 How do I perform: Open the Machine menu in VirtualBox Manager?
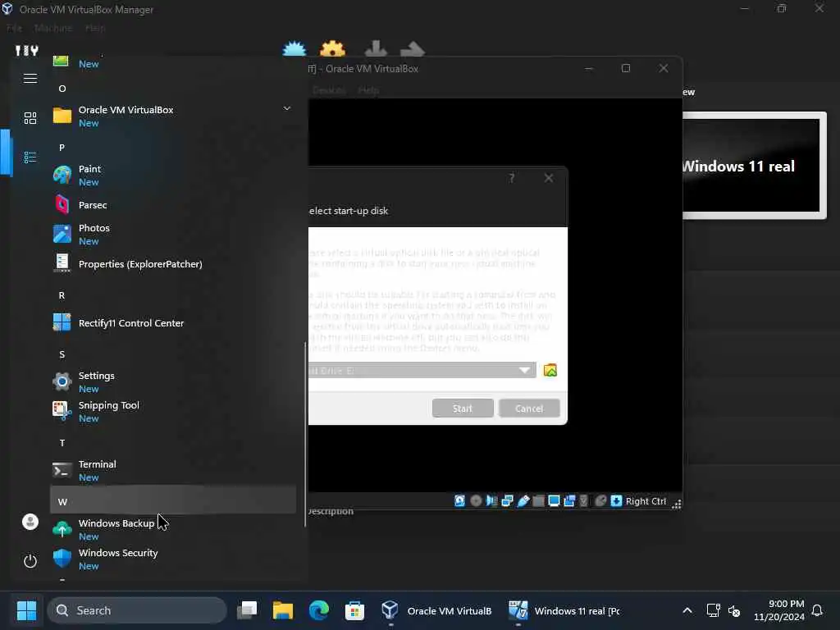tap(53, 28)
